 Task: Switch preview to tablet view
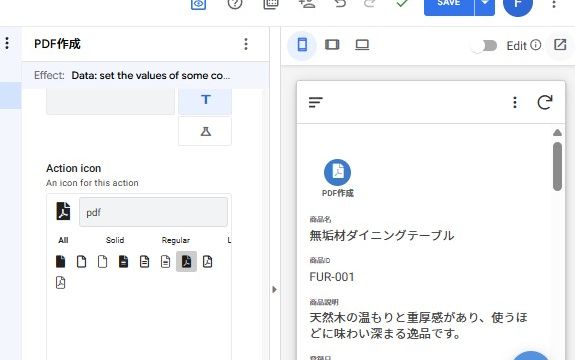[x=332, y=45]
